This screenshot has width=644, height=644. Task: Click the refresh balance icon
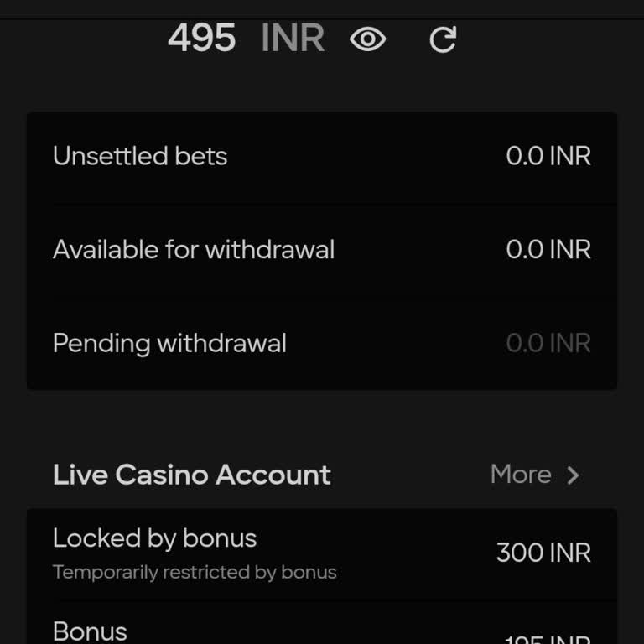point(443,39)
